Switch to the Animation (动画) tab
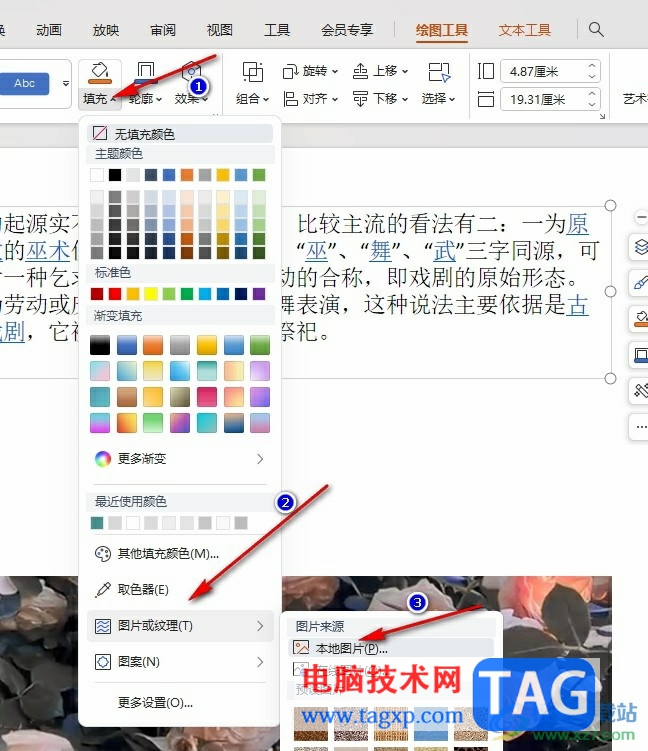This screenshot has height=751, width=648. tap(49, 30)
